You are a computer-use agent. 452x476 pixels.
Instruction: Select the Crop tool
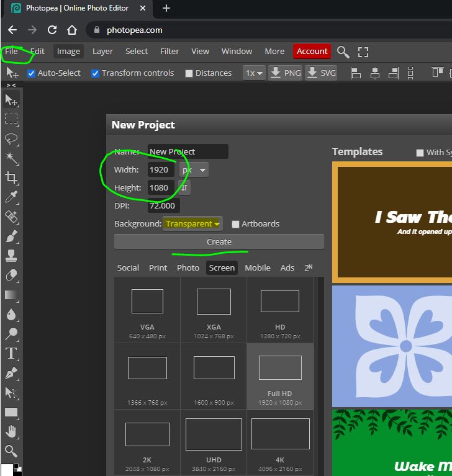click(11, 177)
